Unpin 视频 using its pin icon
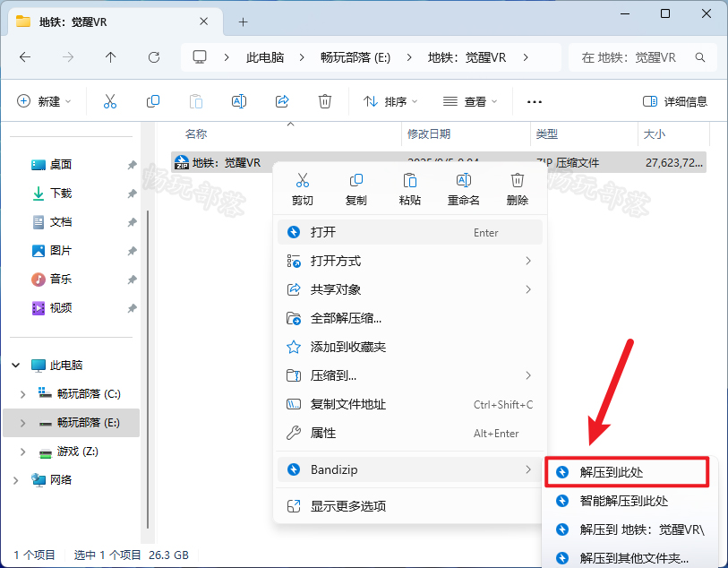The width and height of the screenshot is (728, 568). click(x=133, y=308)
